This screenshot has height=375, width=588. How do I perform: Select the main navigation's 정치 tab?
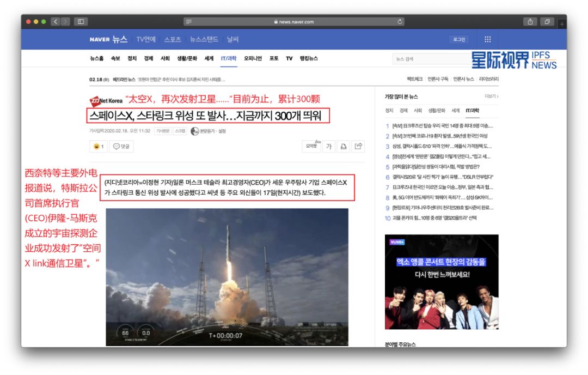coord(132,58)
